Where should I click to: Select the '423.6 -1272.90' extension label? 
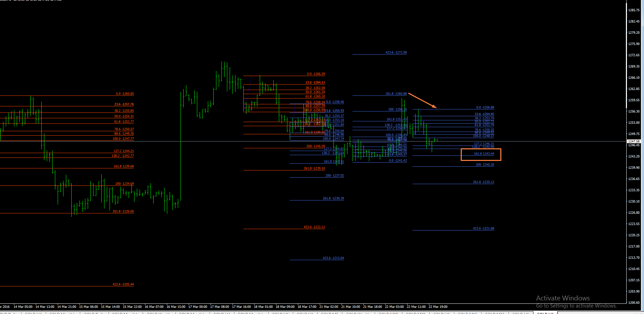click(x=396, y=53)
